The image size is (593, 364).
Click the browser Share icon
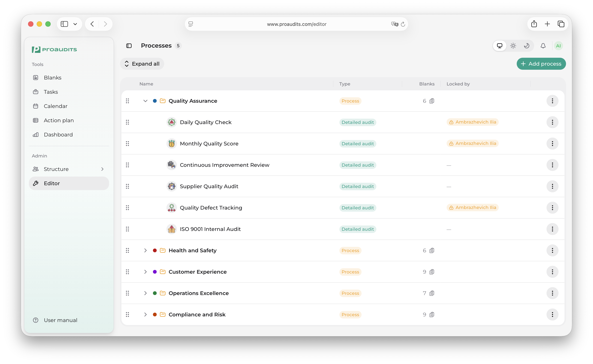click(534, 24)
